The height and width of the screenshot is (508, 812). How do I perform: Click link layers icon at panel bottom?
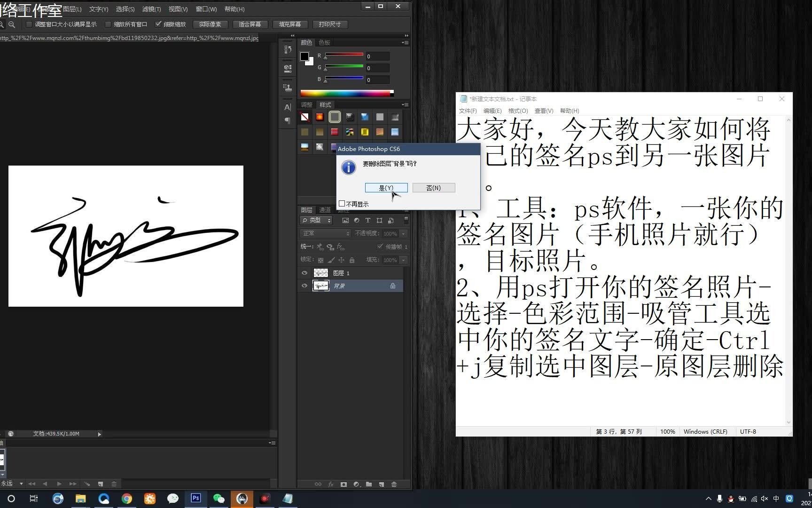[x=318, y=484]
